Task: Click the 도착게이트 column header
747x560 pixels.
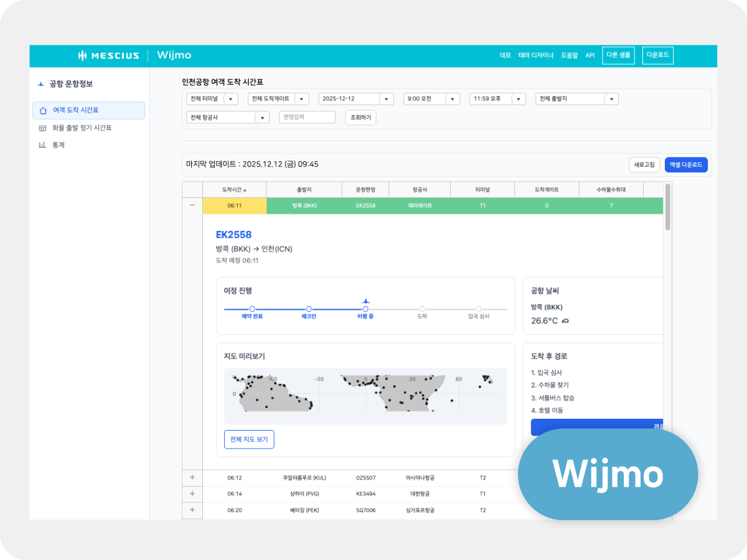Action: point(547,190)
